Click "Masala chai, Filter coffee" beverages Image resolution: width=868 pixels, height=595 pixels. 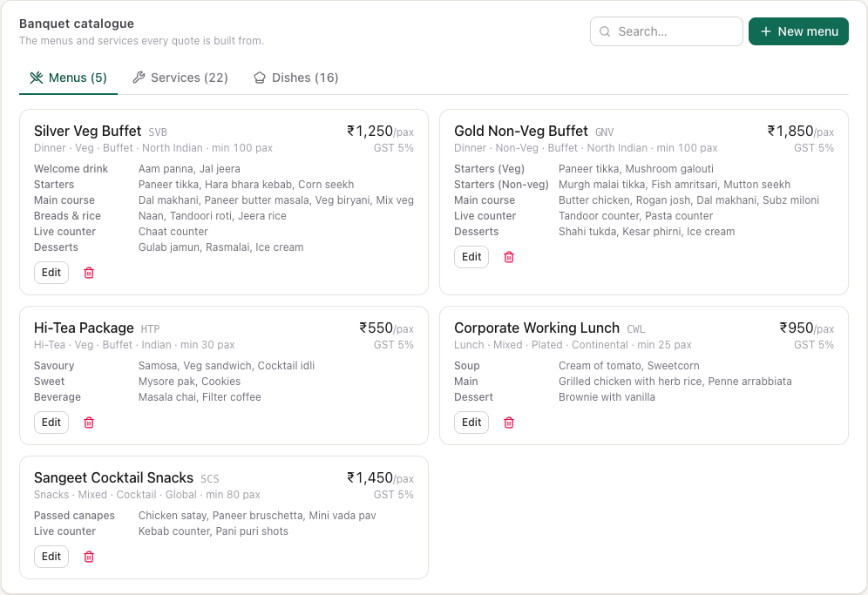pyautogui.click(x=200, y=397)
